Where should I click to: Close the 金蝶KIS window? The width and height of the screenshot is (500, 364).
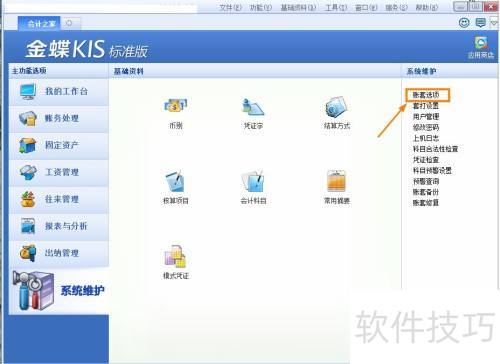(x=491, y=7)
